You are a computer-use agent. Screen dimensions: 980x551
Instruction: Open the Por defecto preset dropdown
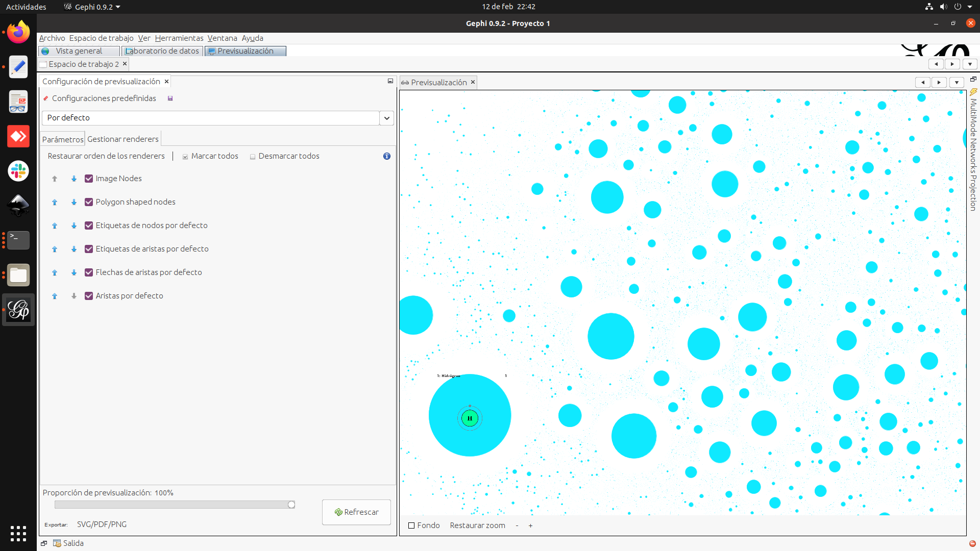386,118
